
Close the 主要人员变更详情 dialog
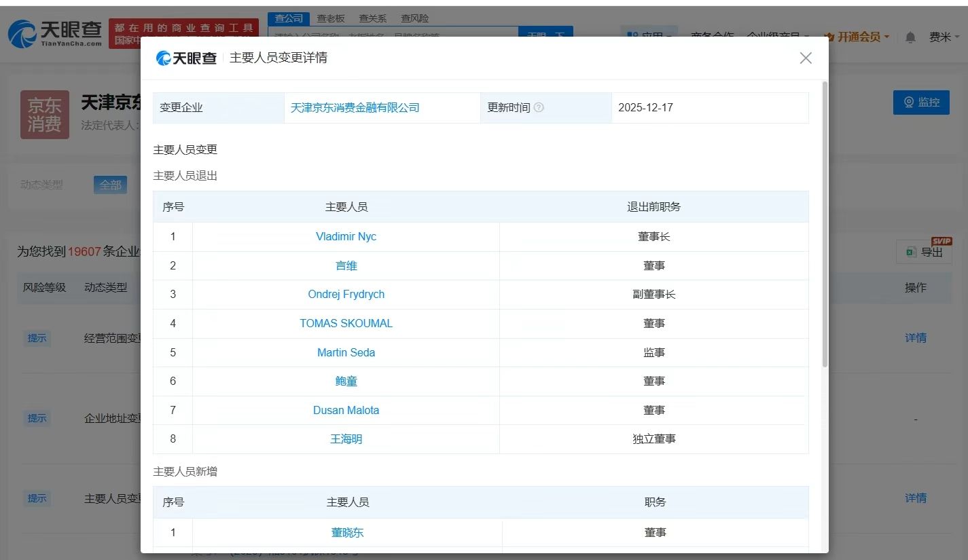[806, 58]
